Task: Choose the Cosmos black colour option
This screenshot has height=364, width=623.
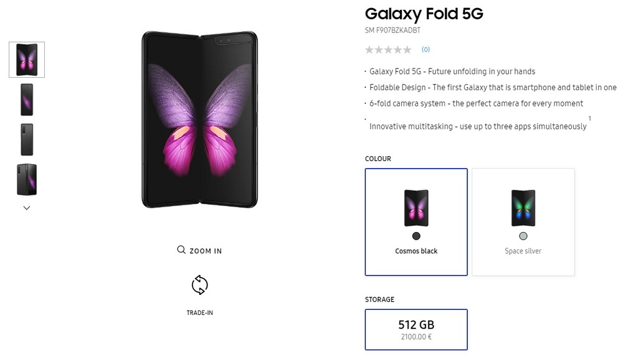Action: (x=416, y=222)
